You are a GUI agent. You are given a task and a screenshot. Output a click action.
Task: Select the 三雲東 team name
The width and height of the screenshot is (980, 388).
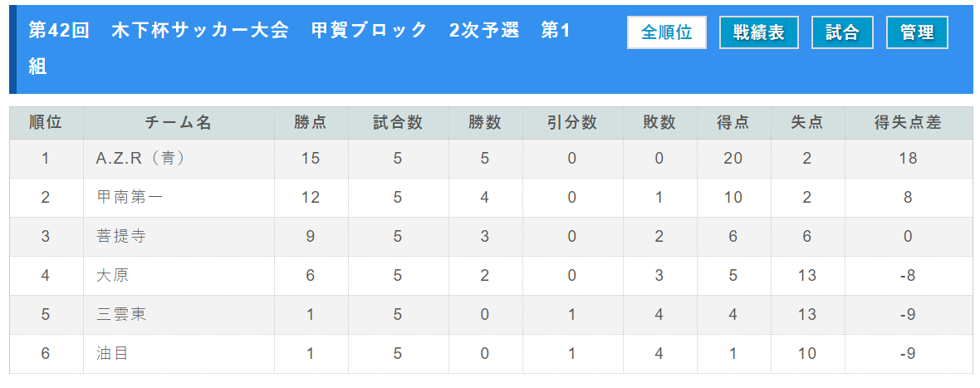tap(120, 314)
